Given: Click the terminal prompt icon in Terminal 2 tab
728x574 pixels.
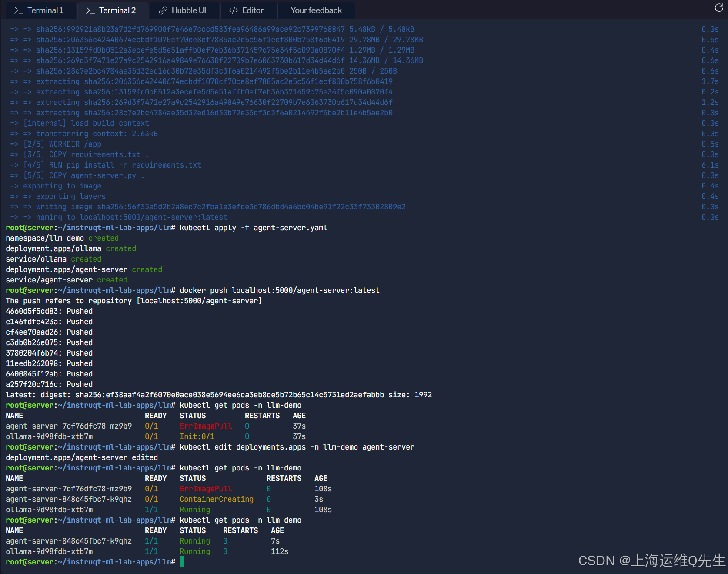Looking at the screenshot, I should (x=90, y=10).
